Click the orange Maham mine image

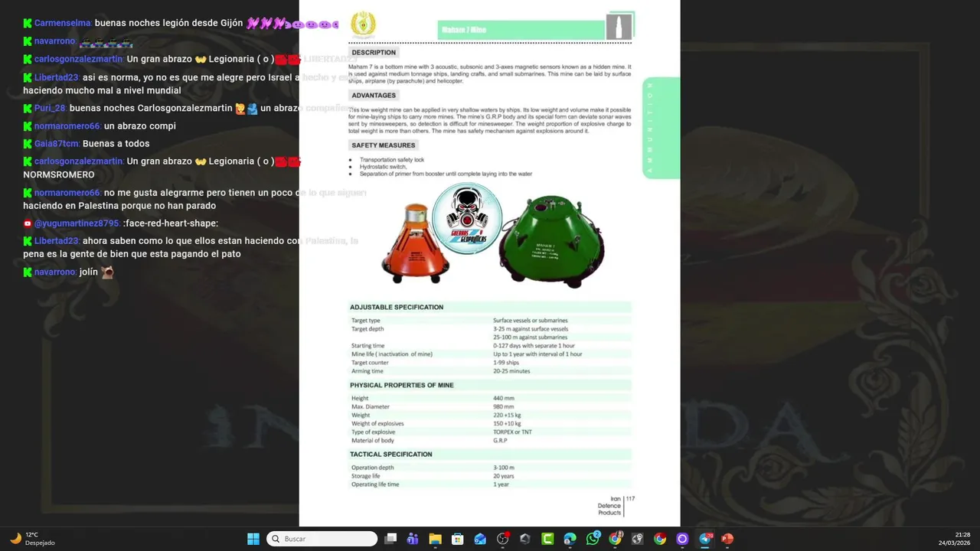[414, 243]
